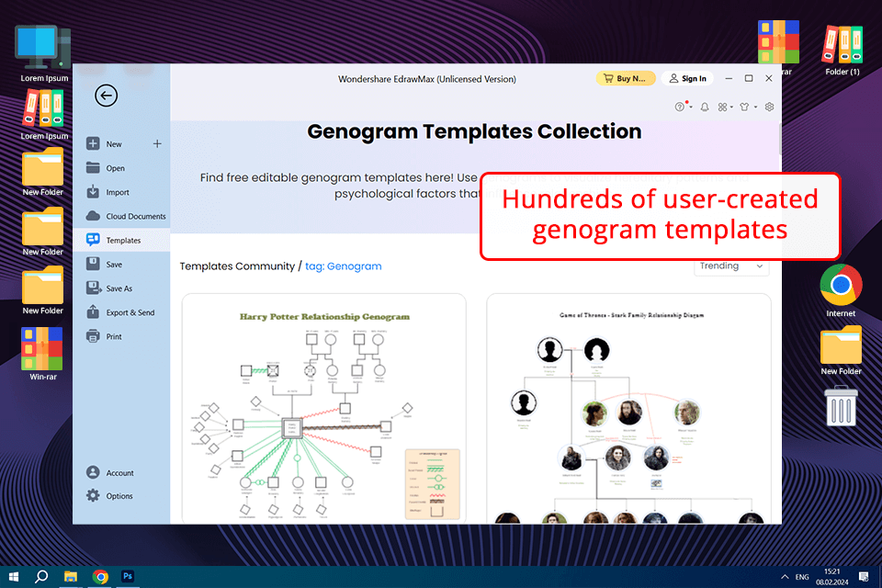This screenshot has width=882, height=588.
Task: Select the Win-rar desktop icon
Action: coord(43,354)
